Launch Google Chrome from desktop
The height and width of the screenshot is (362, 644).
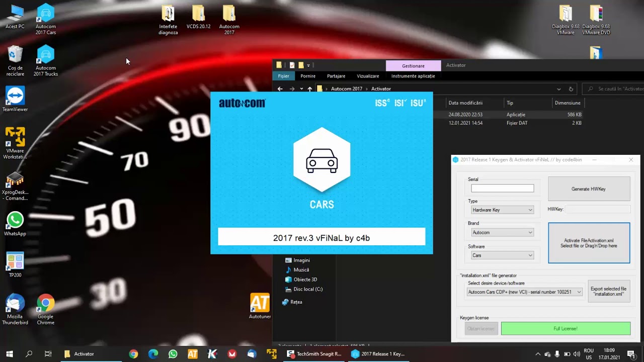[x=45, y=309]
